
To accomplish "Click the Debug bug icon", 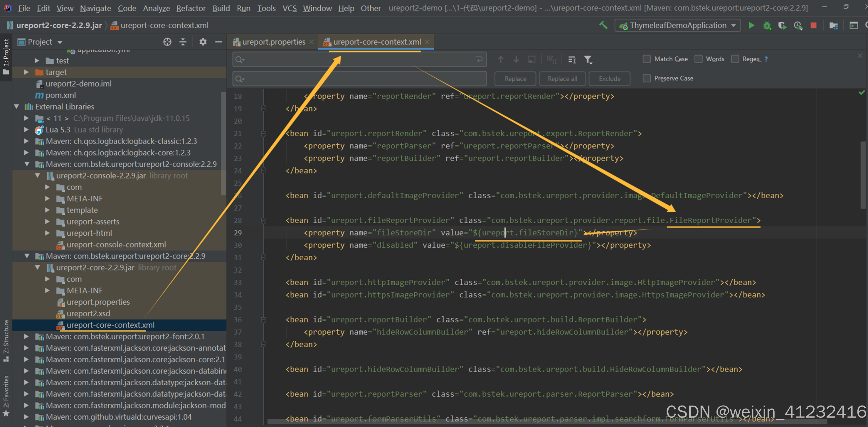I will [x=767, y=26].
